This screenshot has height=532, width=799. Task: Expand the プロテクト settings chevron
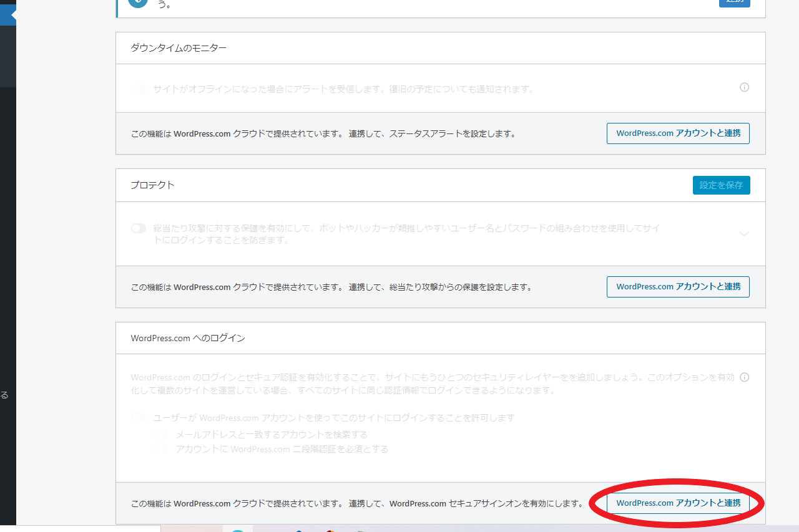743,234
